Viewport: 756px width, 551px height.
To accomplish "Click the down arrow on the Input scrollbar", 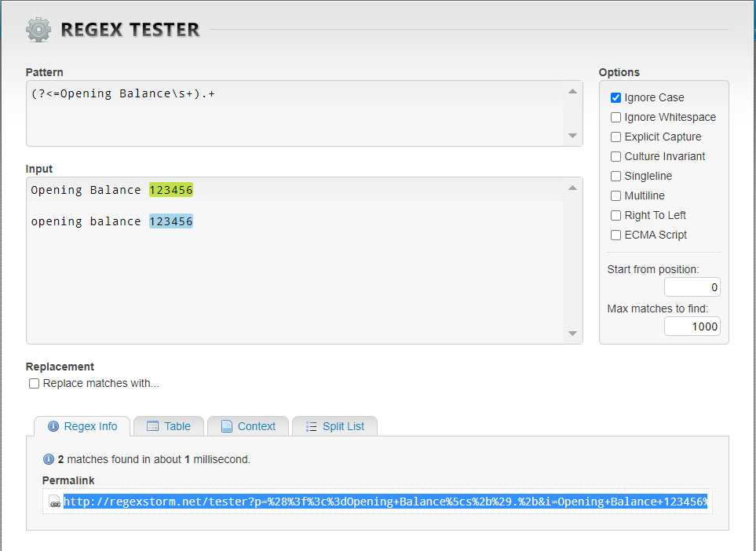I will [x=573, y=335].
